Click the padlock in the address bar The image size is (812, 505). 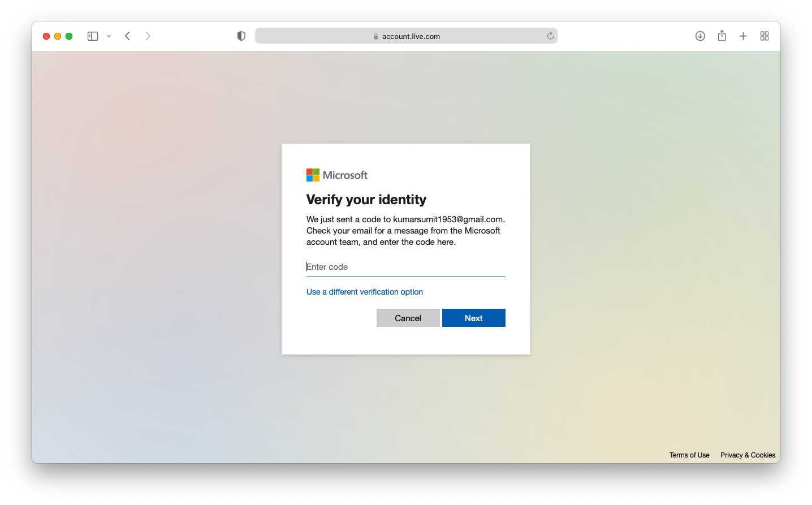[375, 36]
